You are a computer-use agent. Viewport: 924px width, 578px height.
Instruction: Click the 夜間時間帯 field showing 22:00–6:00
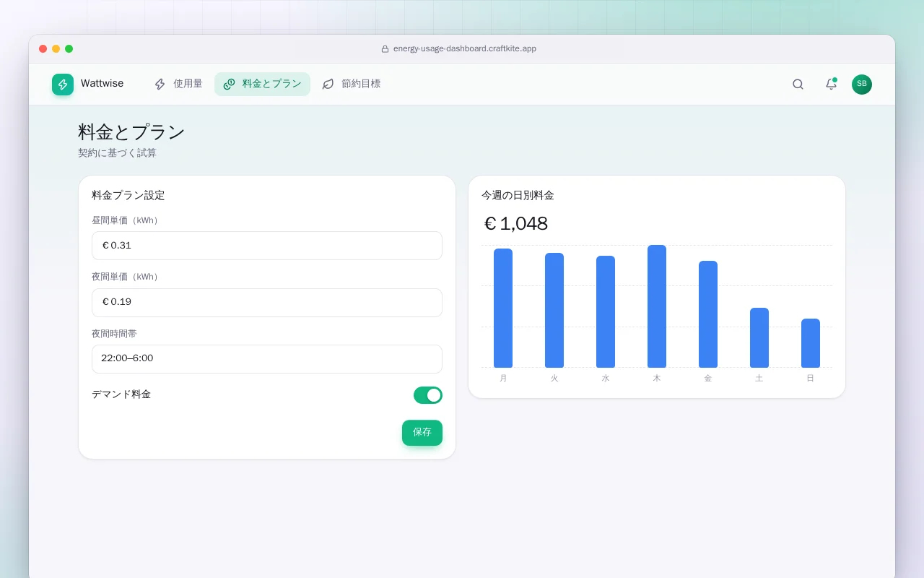(267, 359)
